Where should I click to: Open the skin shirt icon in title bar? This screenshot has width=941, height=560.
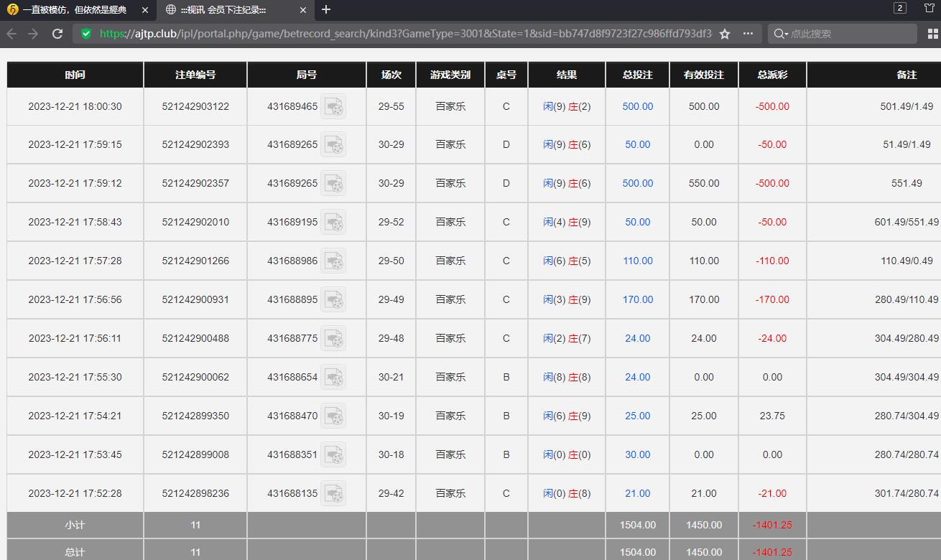[930, 8]
